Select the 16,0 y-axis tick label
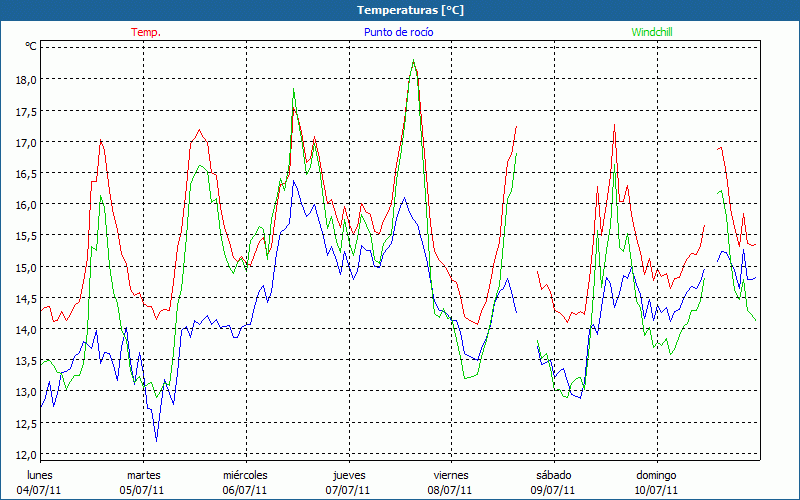This screenshot has height=500, width=800. click(25, 204)
